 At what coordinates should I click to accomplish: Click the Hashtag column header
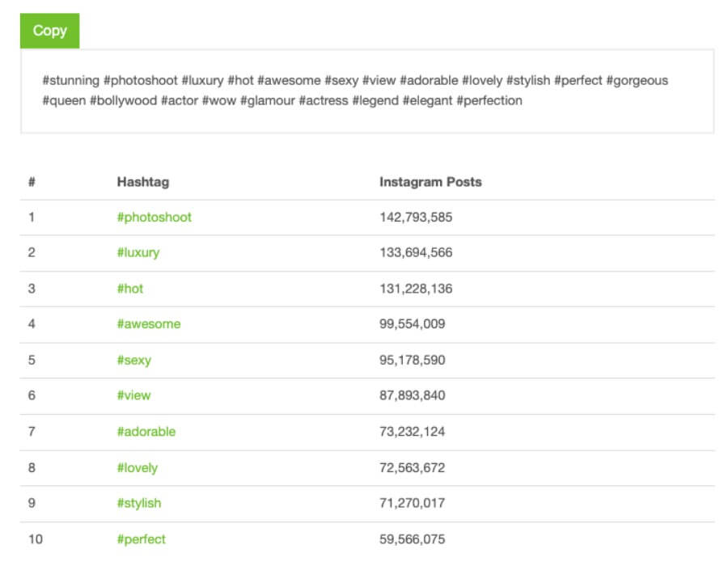(x=142, y=182)
